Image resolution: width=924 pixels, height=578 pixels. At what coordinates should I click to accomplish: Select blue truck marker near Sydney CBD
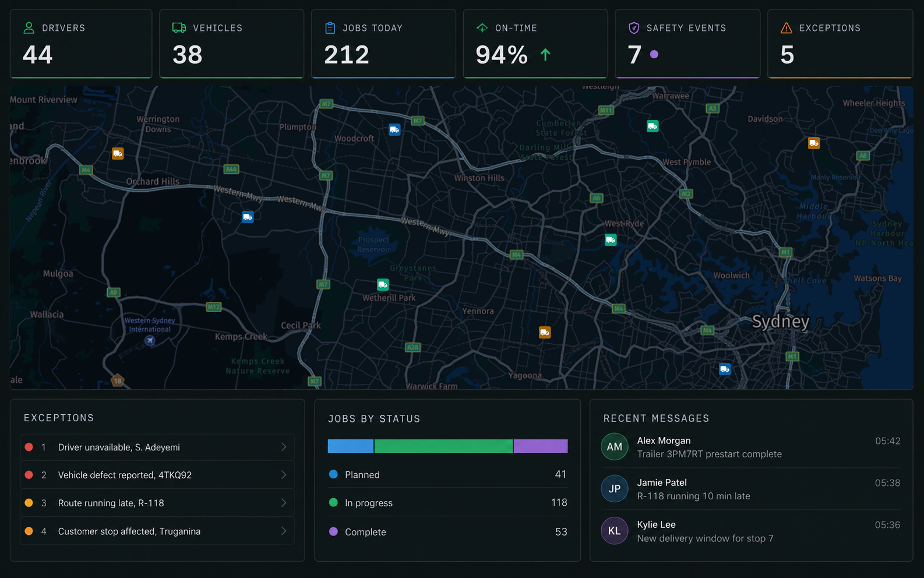click(725, 369)
